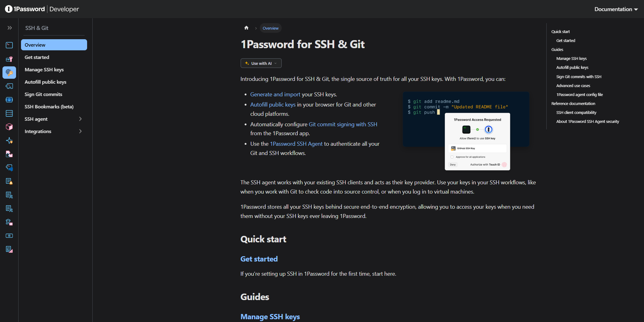
Task: Click the Overview breadcrumb pill
Action: [x=271, y=28]
